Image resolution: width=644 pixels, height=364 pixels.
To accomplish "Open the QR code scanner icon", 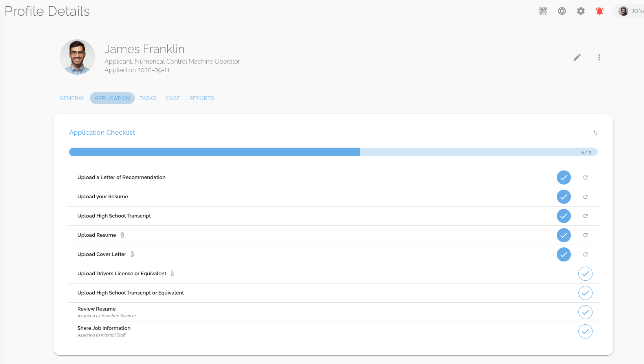I will (x=543, y=11).
